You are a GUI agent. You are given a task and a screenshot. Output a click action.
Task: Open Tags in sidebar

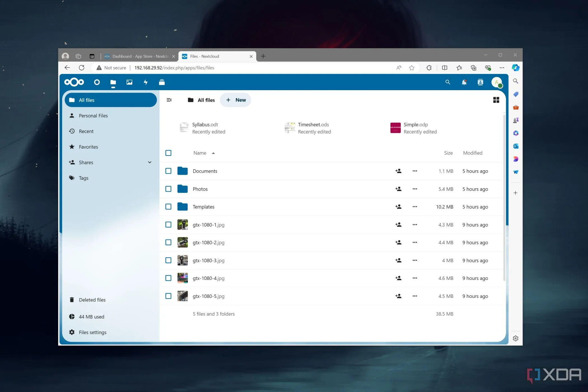(x=111, y=178)
